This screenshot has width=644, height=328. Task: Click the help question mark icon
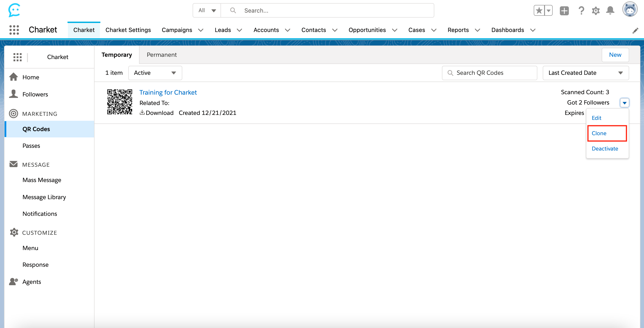(581, 11)
